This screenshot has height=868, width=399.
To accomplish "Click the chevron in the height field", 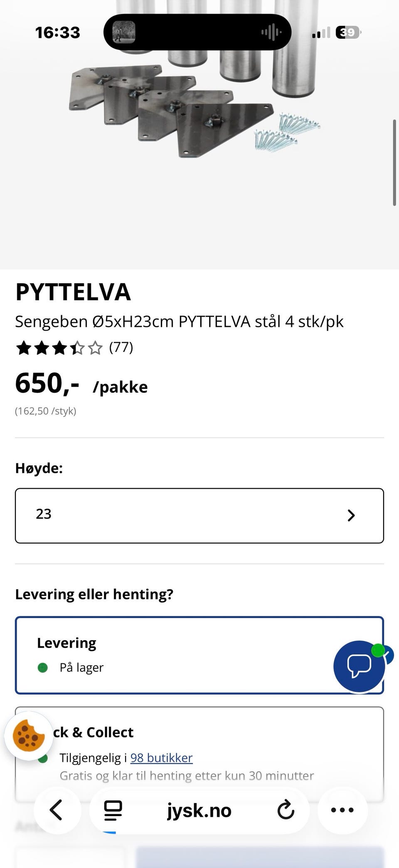I will coord(351,515).
